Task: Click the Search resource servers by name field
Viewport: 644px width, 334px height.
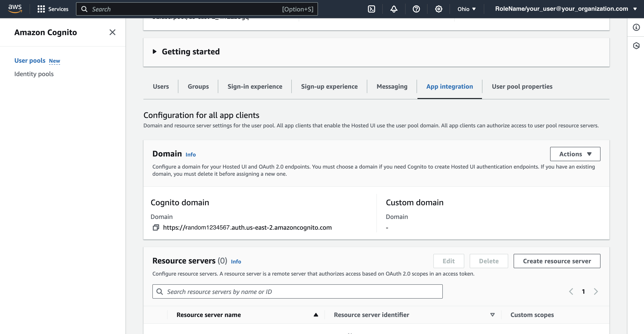Action: 297,291
